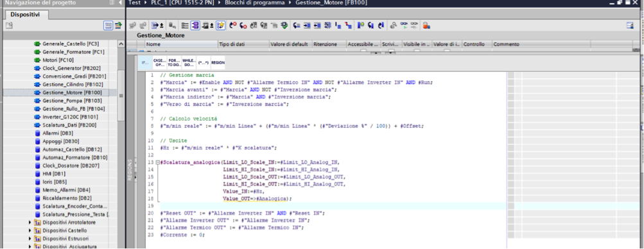Expand the Dispositivi Asciugatura folder

(x=30, y=246)
